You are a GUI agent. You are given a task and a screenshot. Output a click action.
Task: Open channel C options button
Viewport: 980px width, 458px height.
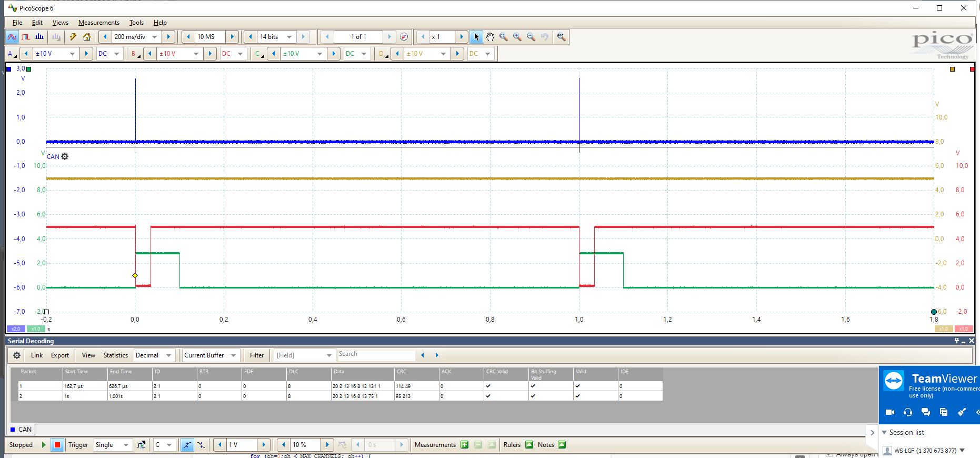click(259, 54)
